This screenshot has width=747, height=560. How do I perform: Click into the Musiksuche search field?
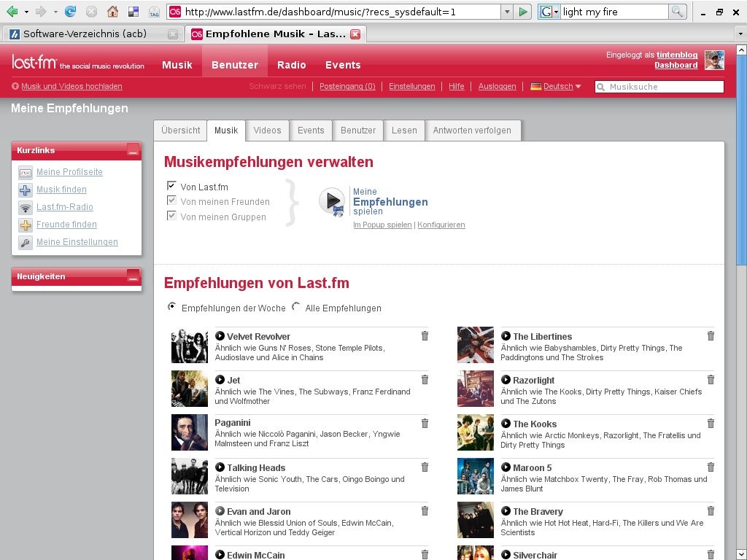coord(659,87)
